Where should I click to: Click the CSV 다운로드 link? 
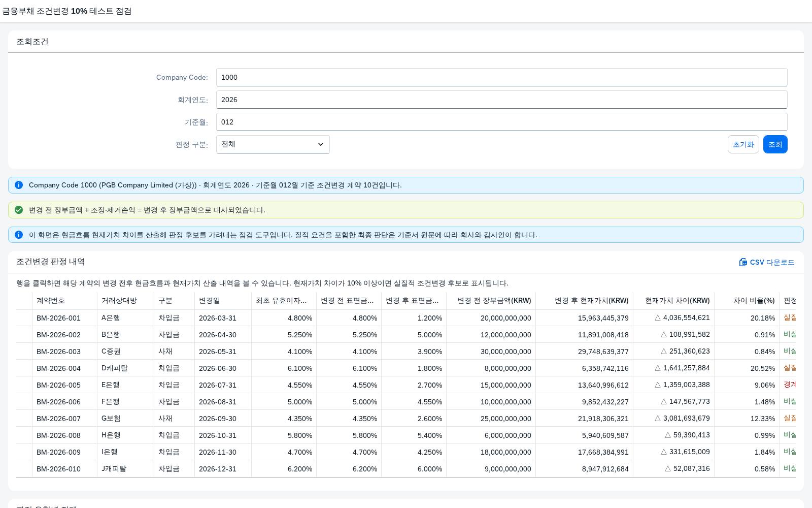(767, 262)
